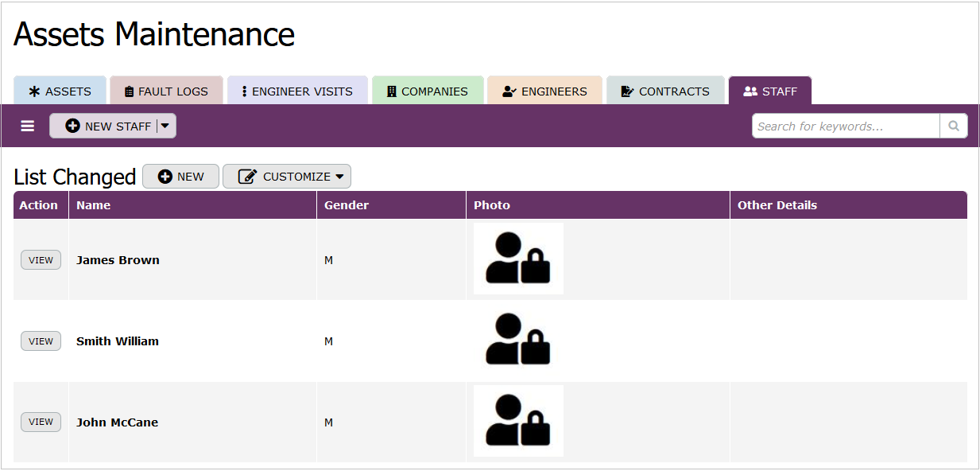Image resolution: width=980 pixels, height=471 pixels.
Task: Expand the New Staff dropdown arrow
Action: tap(165, 127)
